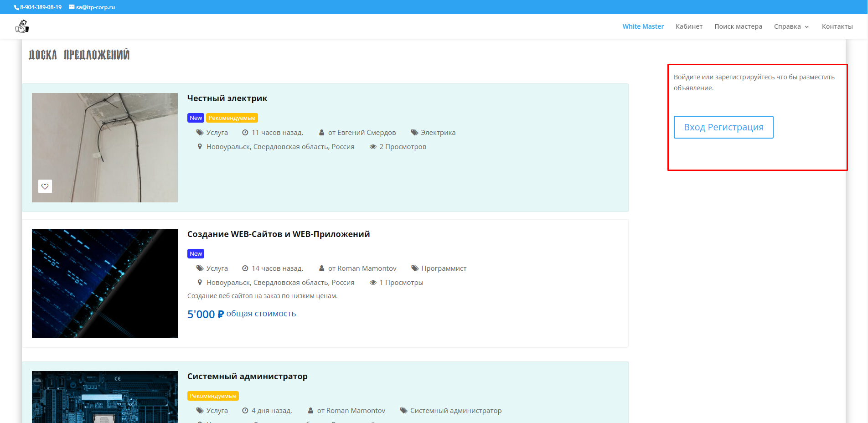Click the user icon beside Евгений Смердов

tap(321, 133)
